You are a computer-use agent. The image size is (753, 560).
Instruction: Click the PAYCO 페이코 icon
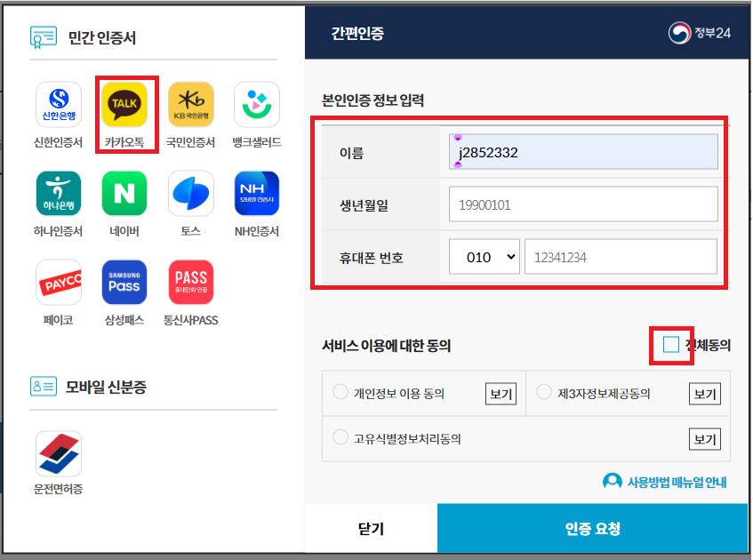pyautogui.click(x=59, y=282)
